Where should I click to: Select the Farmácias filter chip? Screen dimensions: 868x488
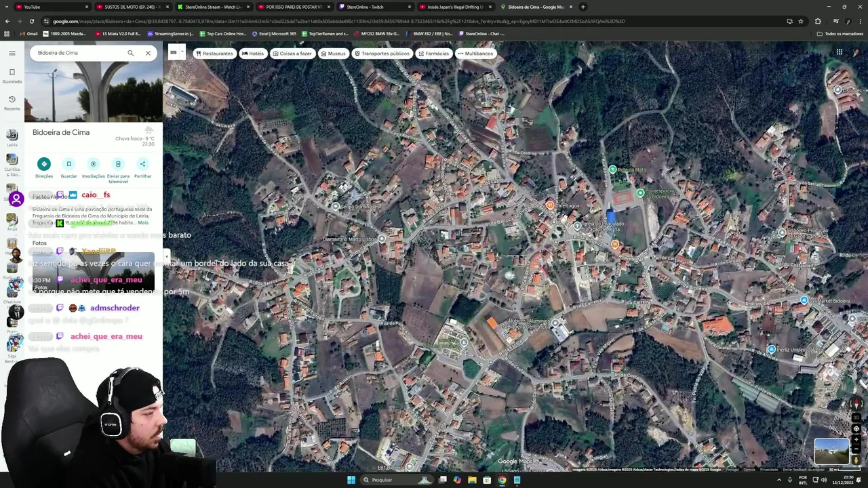[433, 54]
